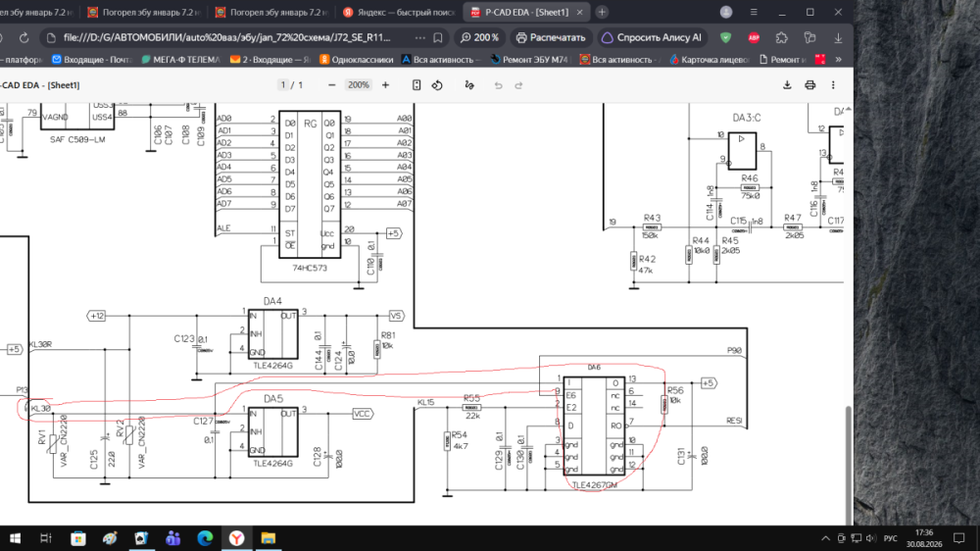Show hidden system tray icons
The image size is (980, 551).
click(825, 538)
